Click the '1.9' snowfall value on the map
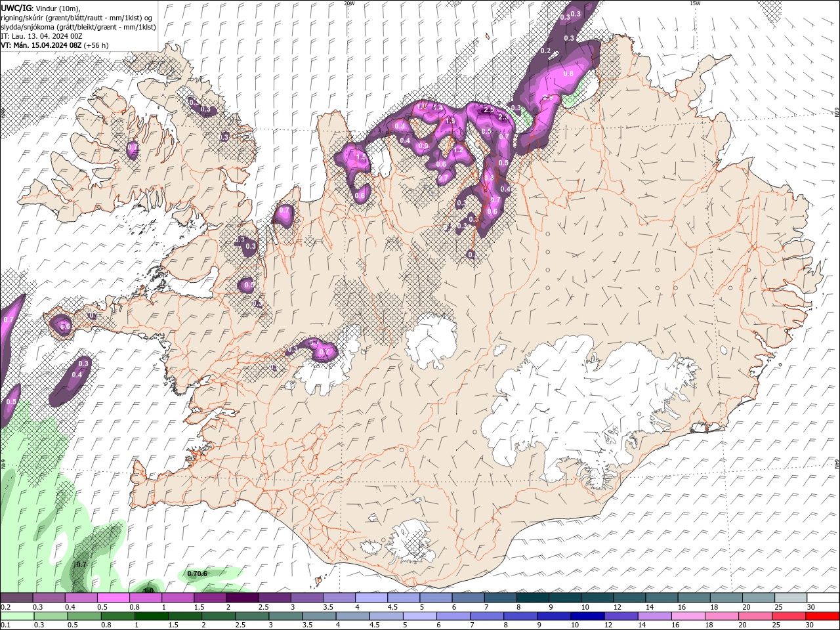 [x=450, y=121]
